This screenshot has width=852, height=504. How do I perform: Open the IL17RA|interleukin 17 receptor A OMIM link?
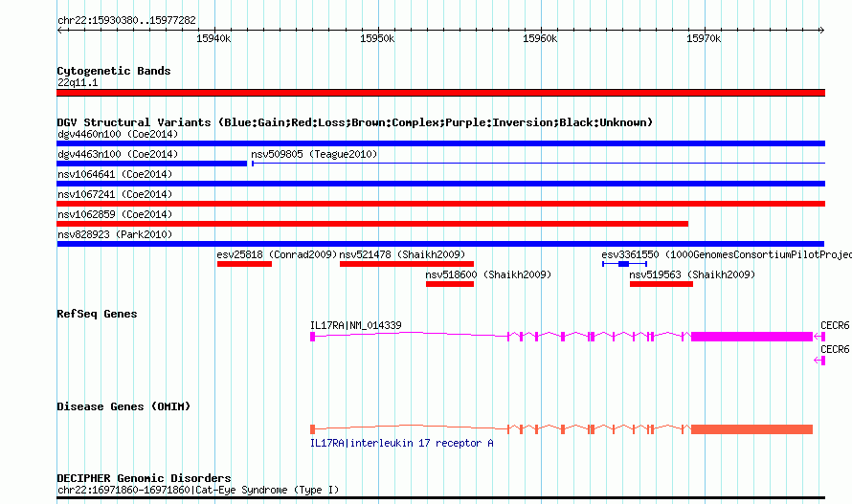click(x=401, y=443)
